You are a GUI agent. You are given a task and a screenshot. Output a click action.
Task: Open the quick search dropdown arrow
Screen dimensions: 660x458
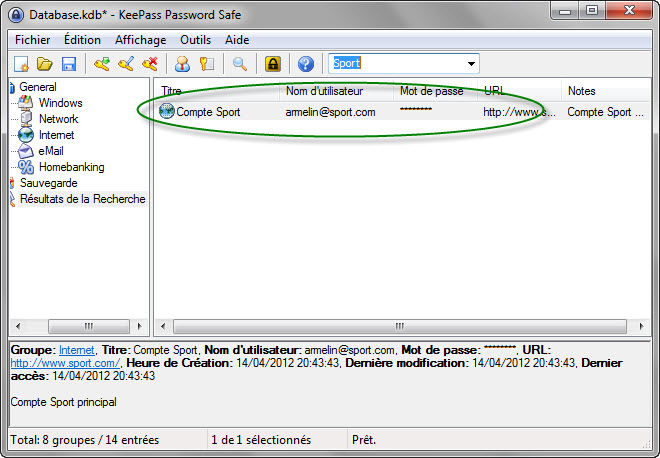(471, 64)
